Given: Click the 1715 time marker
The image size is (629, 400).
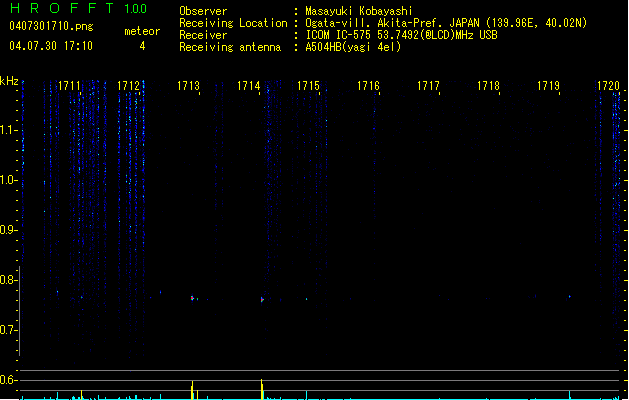Looking at the screenshot, I should 308,86.
